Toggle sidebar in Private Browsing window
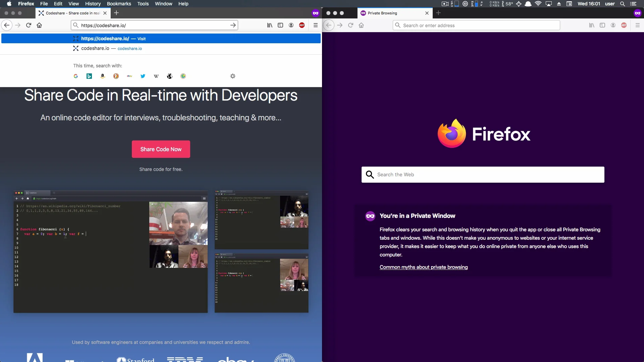Viewport: 644px width, 362px height. click(602, 25)
